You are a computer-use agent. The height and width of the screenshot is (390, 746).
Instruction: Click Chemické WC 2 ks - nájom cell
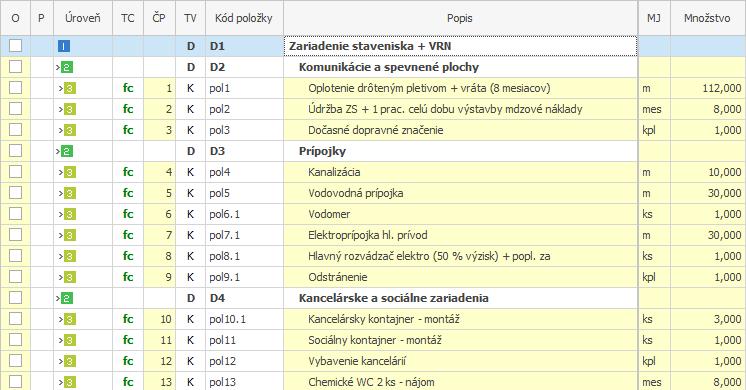(461, 381)
